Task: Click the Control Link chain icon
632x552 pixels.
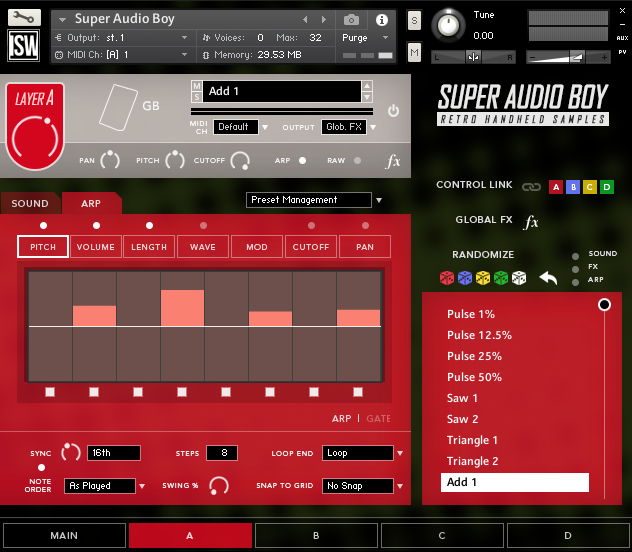Action: (x=530, y=187)
